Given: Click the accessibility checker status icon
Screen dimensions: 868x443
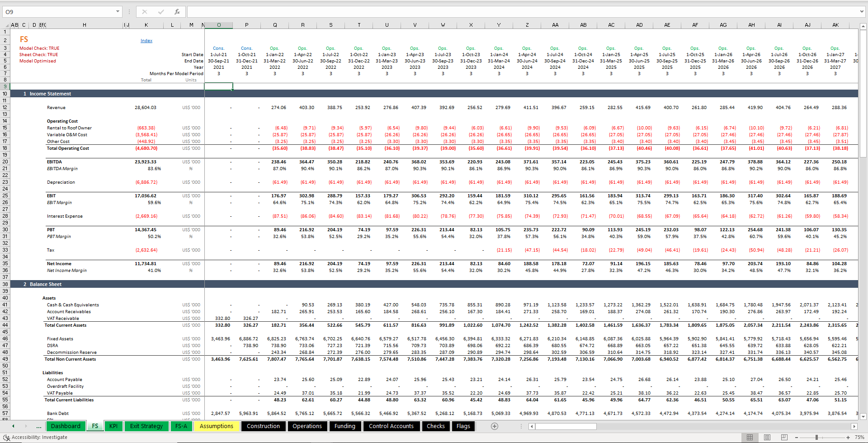Looking at the screenshot, I should click(6, 438).
